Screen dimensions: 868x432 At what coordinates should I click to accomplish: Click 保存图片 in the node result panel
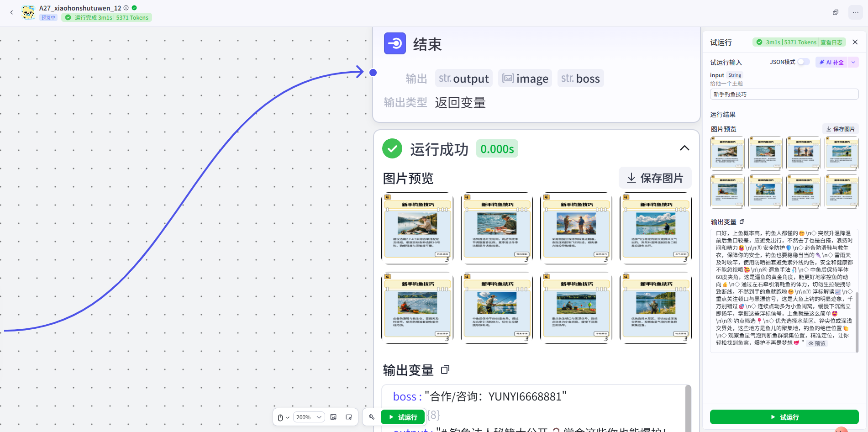[655, 178]
